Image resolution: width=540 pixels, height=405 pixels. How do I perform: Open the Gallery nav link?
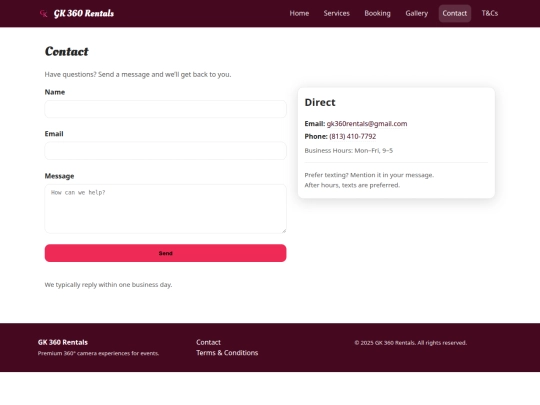pyautogui.click(x=416, y=13)
